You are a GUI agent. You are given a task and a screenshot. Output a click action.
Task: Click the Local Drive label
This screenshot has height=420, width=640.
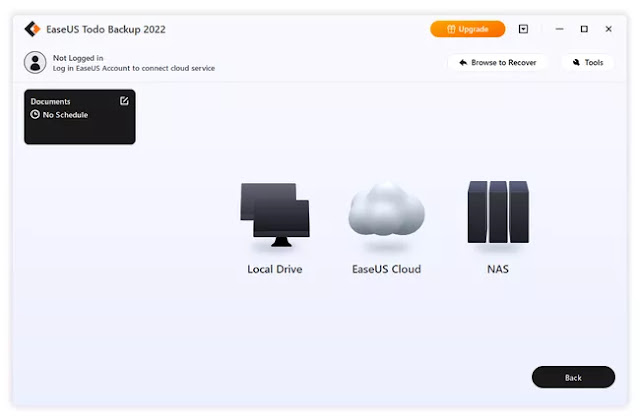tap(275, 269)
